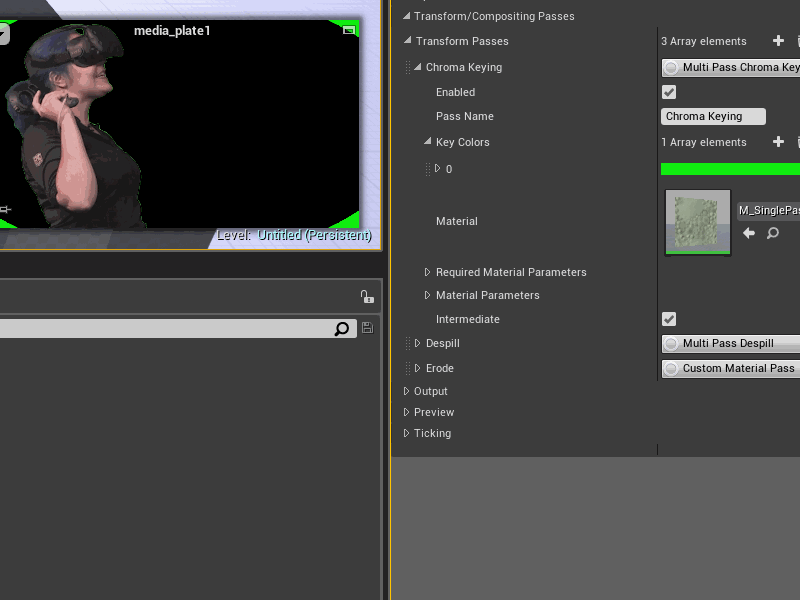Expand Required Material Parameters

coord(425,272)
